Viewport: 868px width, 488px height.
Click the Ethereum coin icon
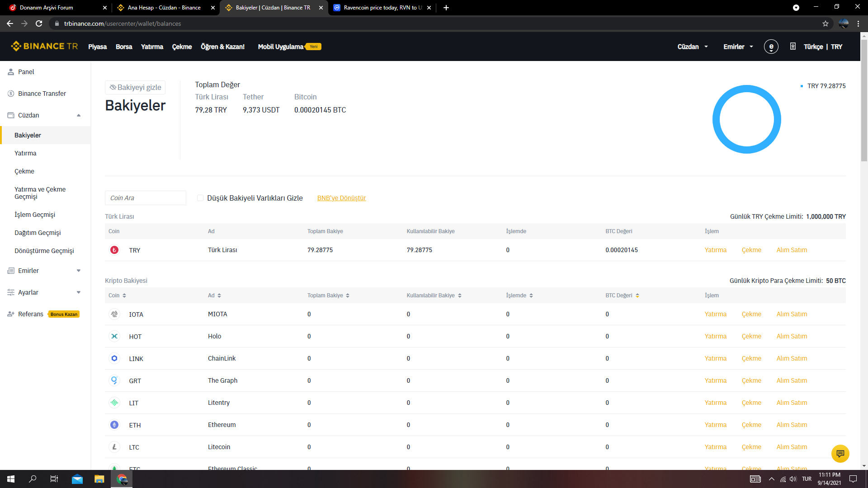[114, 425]
